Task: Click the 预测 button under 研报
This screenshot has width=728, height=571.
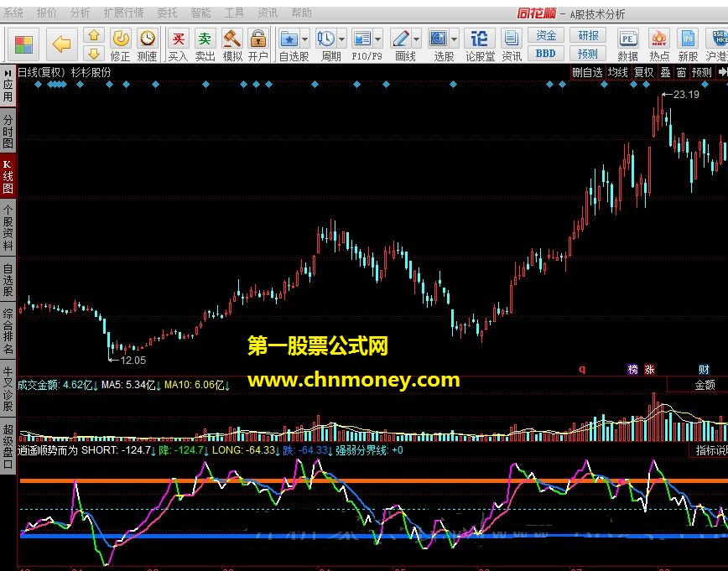Action: point(588,54)
